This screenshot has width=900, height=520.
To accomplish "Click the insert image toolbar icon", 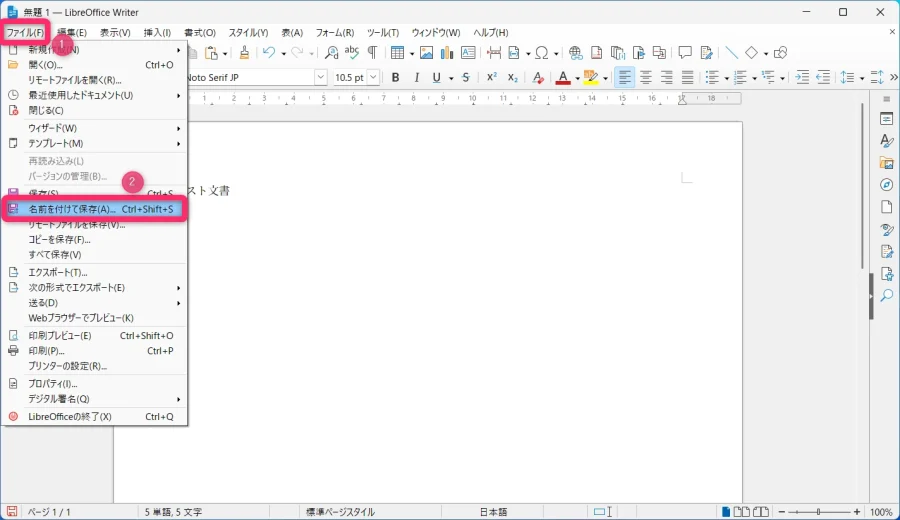I will [427, 53].
